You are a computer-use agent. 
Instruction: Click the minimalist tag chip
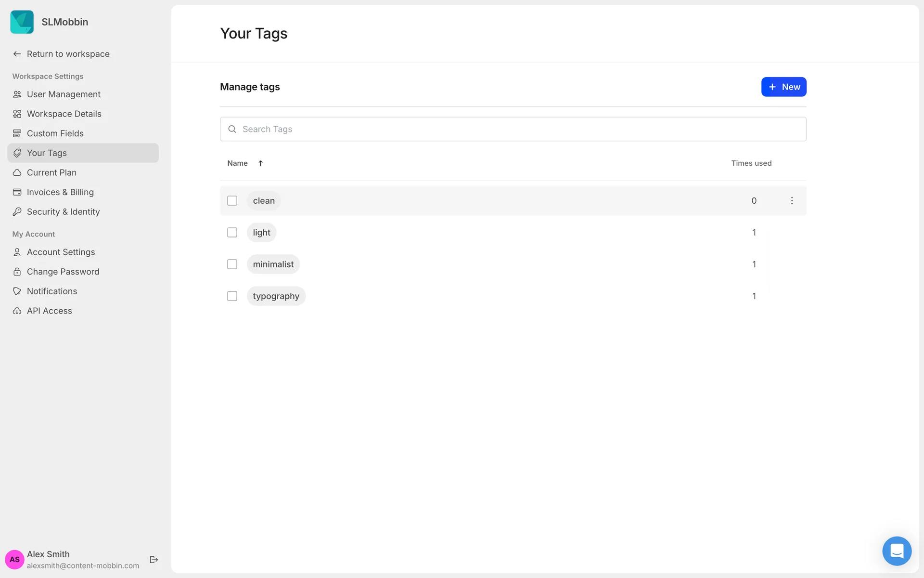[273, 264]
